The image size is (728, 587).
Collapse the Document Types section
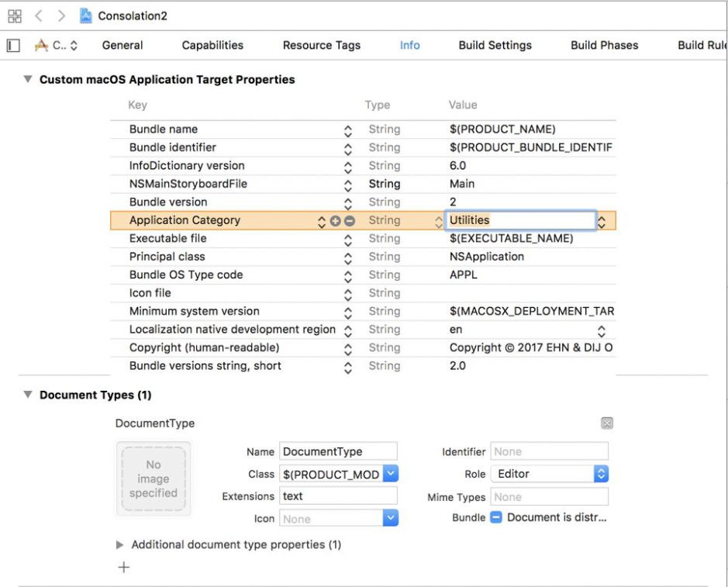28,395
